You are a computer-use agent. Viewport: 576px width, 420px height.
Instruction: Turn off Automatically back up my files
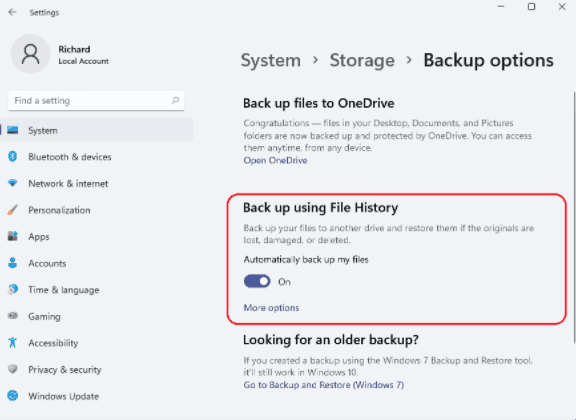257,281
